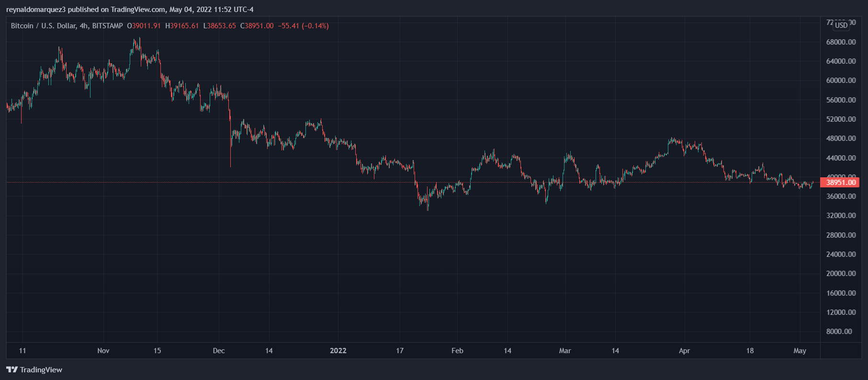Click the 20000.00 price axis label
868x380 pixels.
[x=841, y=274]
